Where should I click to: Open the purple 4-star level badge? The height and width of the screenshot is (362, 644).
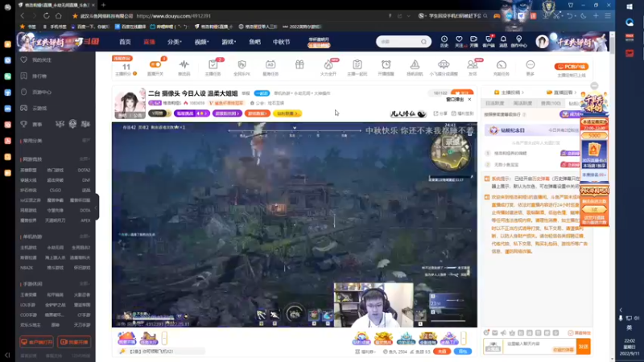192,113
